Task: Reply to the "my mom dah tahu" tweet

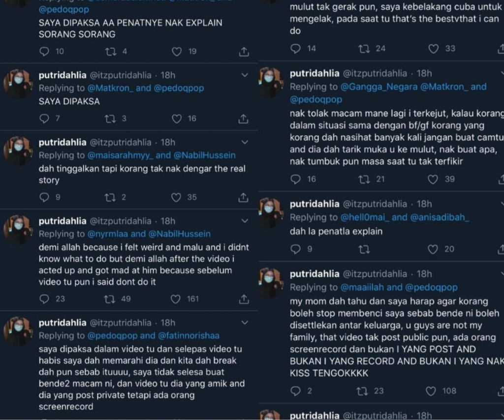Action: 295,391
